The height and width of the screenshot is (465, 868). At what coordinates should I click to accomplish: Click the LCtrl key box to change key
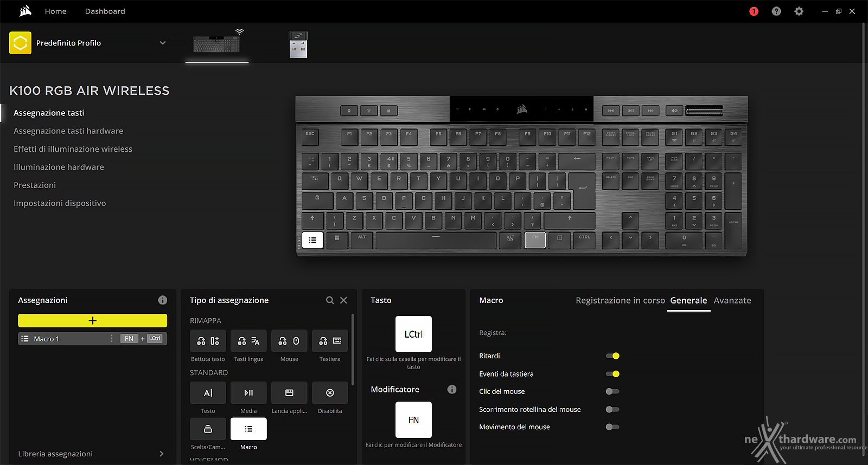point(413,334)
